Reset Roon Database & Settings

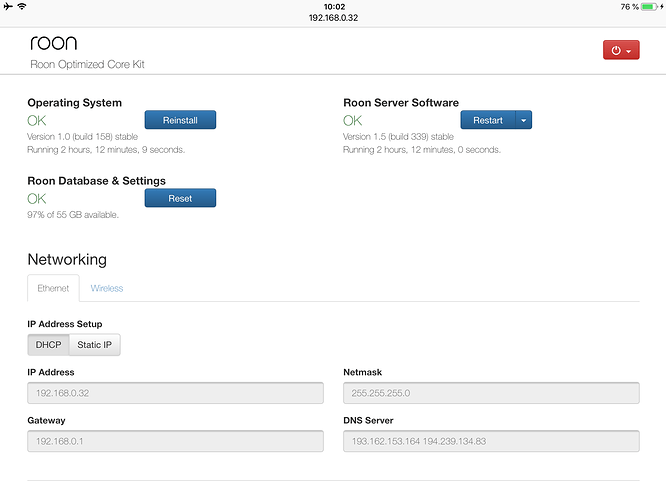tap(180, 198)
